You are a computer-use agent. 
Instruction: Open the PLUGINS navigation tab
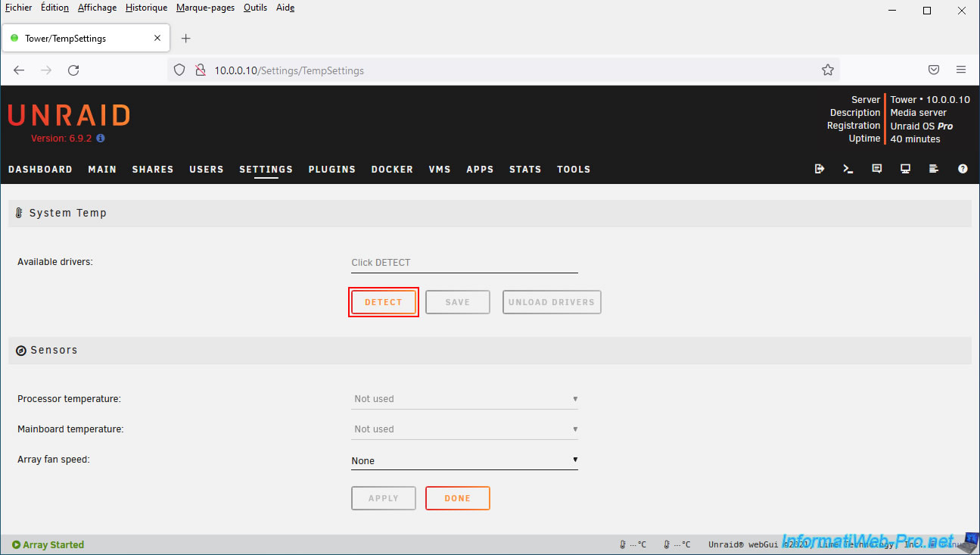tap(331, 170)
